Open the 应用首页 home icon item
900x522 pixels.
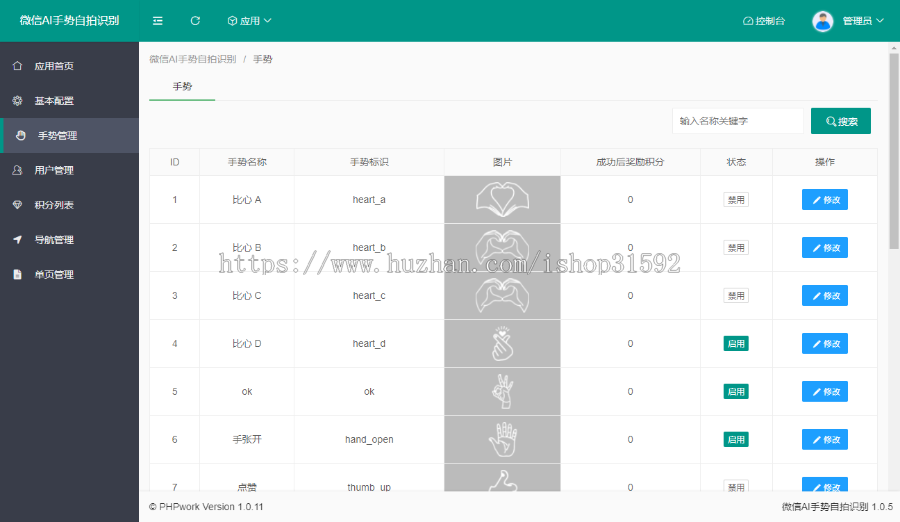[x=17, y=66]
